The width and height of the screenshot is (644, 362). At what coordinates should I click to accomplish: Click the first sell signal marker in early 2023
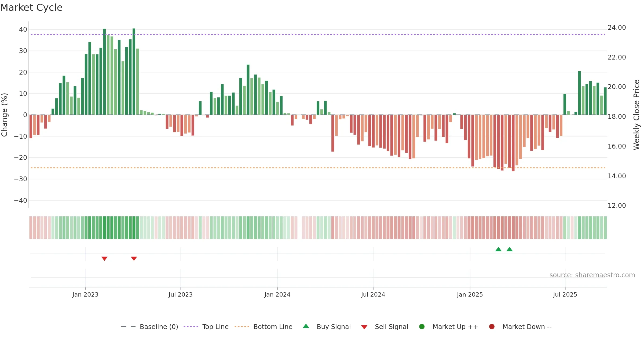coord(104,258)
